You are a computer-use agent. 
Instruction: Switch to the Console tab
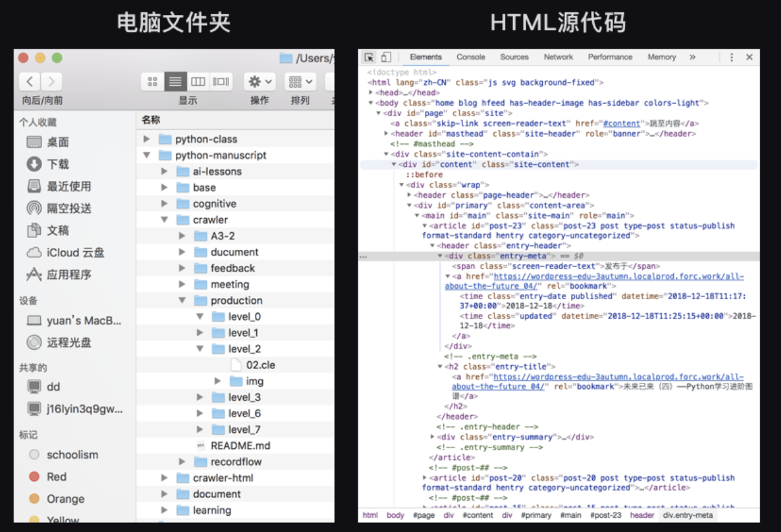[x=471, y=57]
